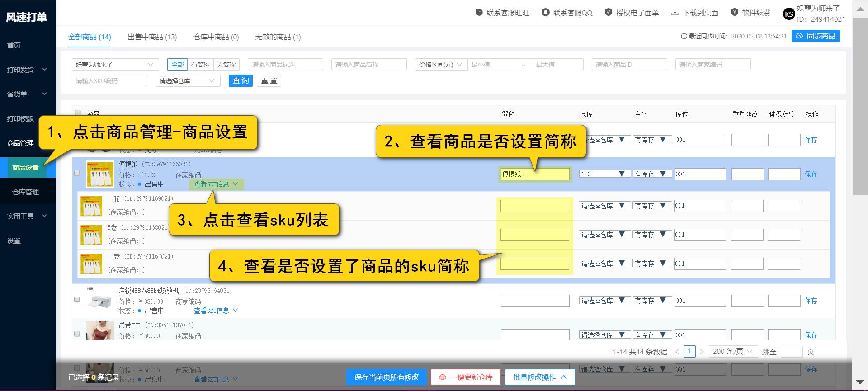Go to previous page arrow in pagination
This screenshot has height=391, width=868.
(677, 352)
